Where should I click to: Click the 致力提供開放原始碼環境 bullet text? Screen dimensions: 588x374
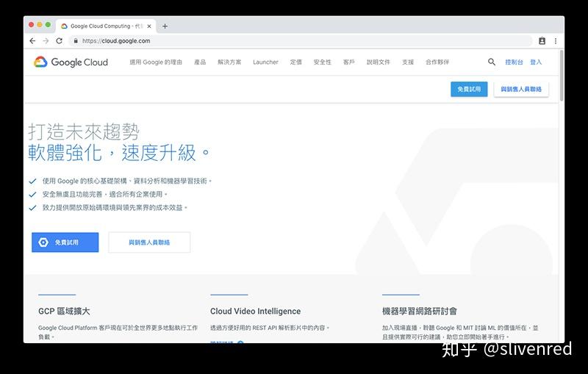(x=115, y=208)
